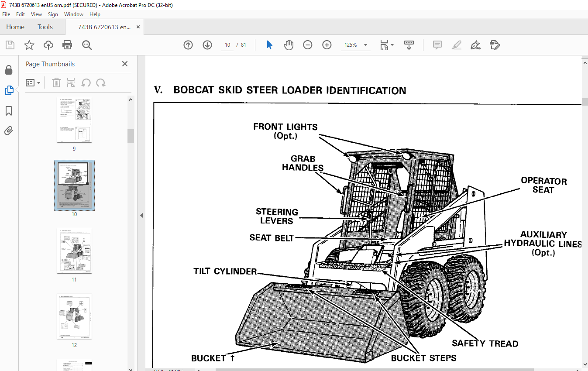Viewport: 588px width, 371px height.
Task: Click the page number input field
Action: click(227, 45)
